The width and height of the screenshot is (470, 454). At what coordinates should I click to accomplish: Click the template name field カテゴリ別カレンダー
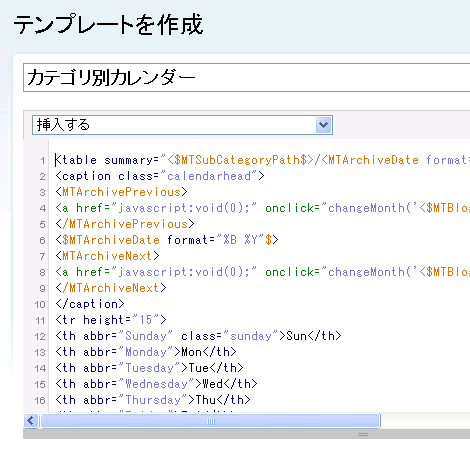coord(247,77)
